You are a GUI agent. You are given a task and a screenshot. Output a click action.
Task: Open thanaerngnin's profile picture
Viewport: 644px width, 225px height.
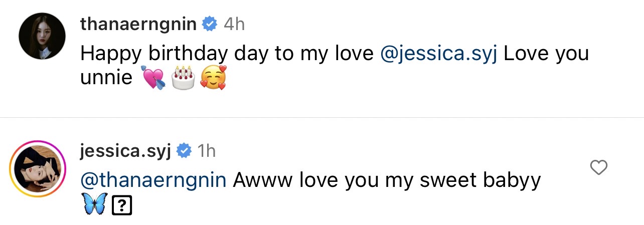point(42,36)
